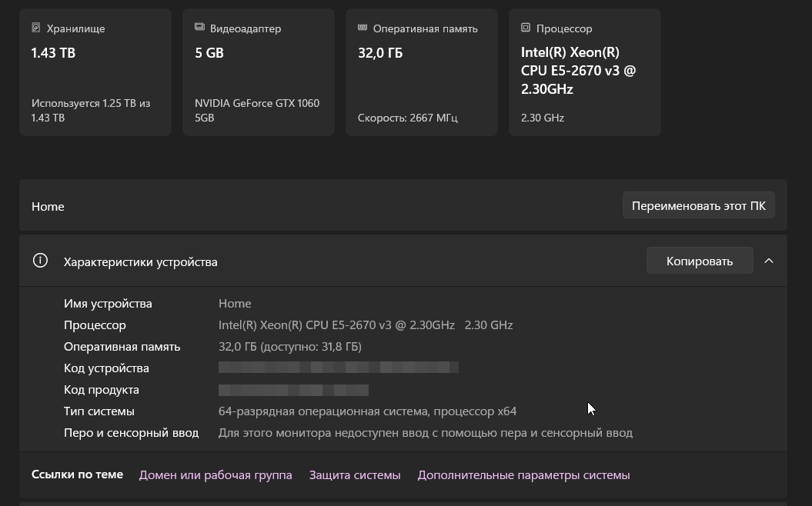Click the storage drive icon in Хранилище card
Image resolution: width=812 pixels, height=506 pixels.
click(x=35, y=28)
